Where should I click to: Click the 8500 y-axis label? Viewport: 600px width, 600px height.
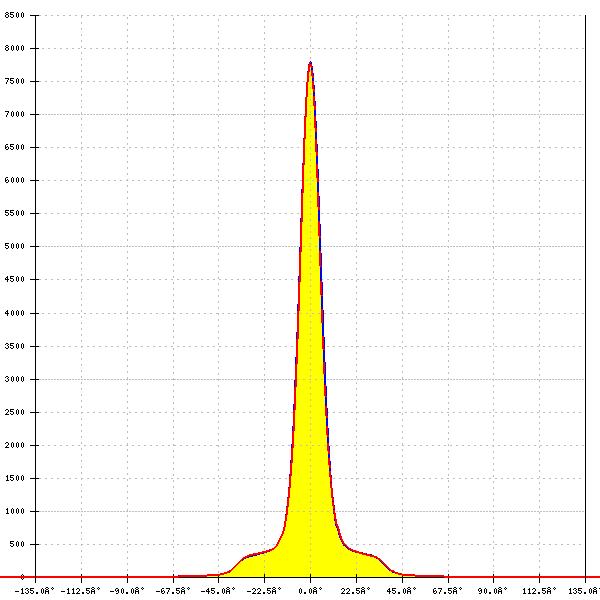point(15,15)
